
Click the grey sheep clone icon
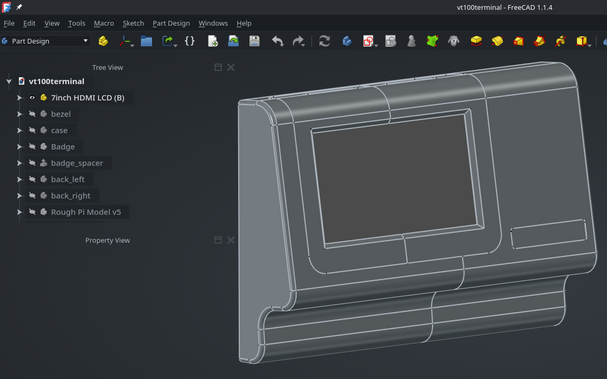(x=454, y=41)
